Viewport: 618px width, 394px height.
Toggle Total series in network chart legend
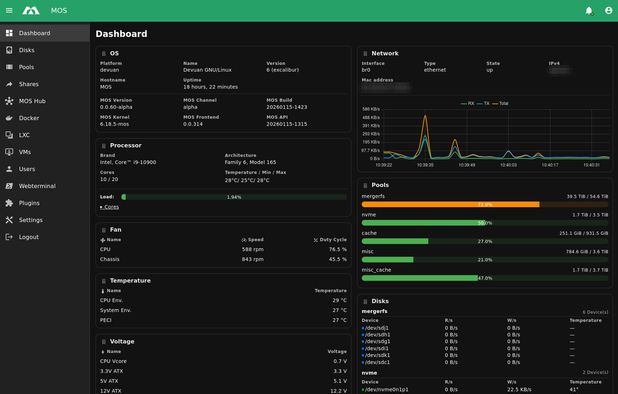(500, 103)
